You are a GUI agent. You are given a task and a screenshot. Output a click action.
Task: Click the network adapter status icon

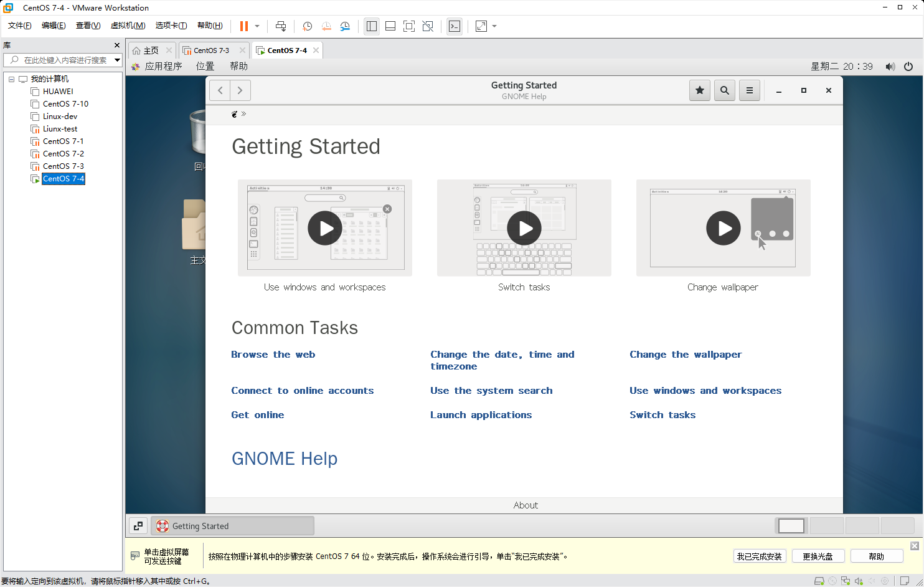[x=846, y=581]
